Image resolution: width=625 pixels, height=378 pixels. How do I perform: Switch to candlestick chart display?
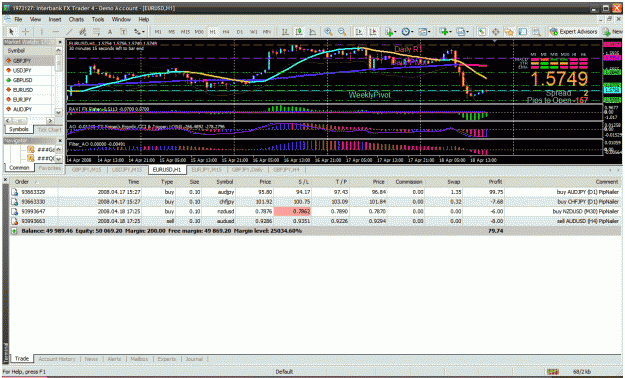pos(299,32)
